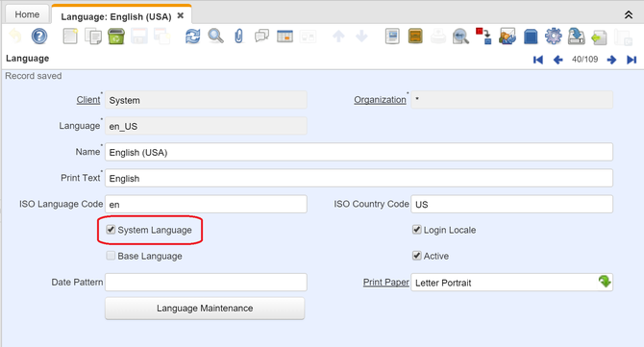Click the Save floppy disk icon
The height and width of the screenshot is (347, 644).
click(139, 37)
